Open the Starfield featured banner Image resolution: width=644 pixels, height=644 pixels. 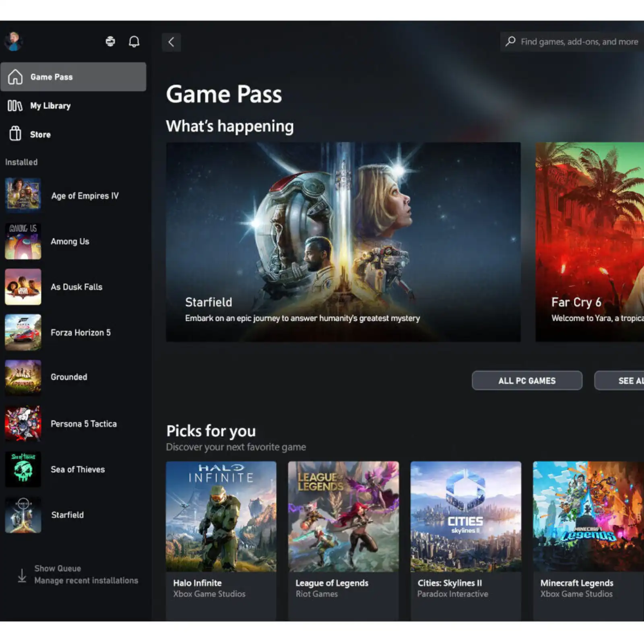point(343,242)
